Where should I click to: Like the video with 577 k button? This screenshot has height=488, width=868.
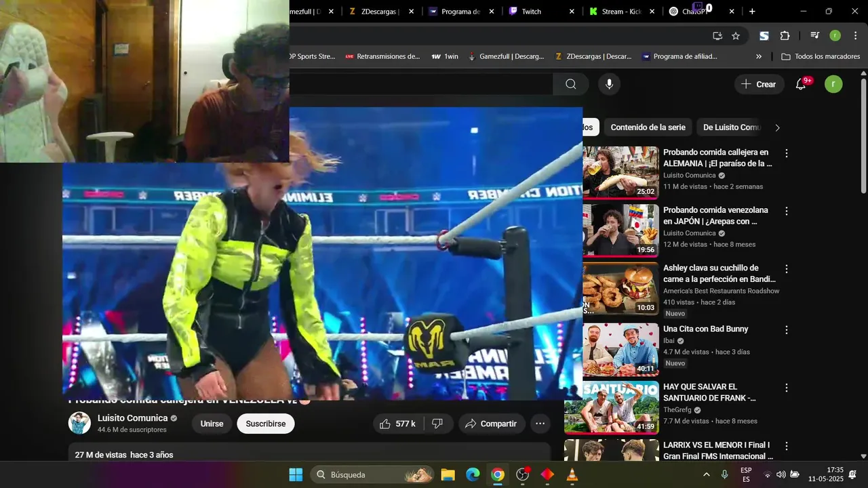pyautogui.click(x=398, y=424)
